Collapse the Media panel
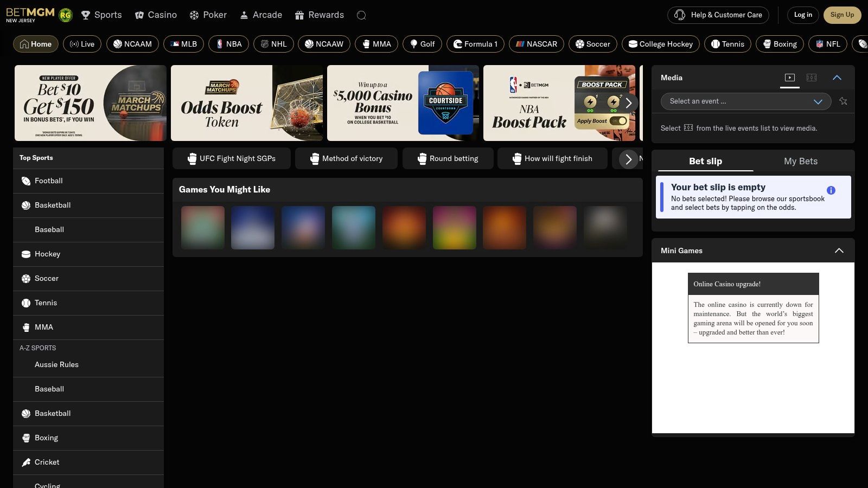Screen dimensions: 868x488 click(837, 78)
